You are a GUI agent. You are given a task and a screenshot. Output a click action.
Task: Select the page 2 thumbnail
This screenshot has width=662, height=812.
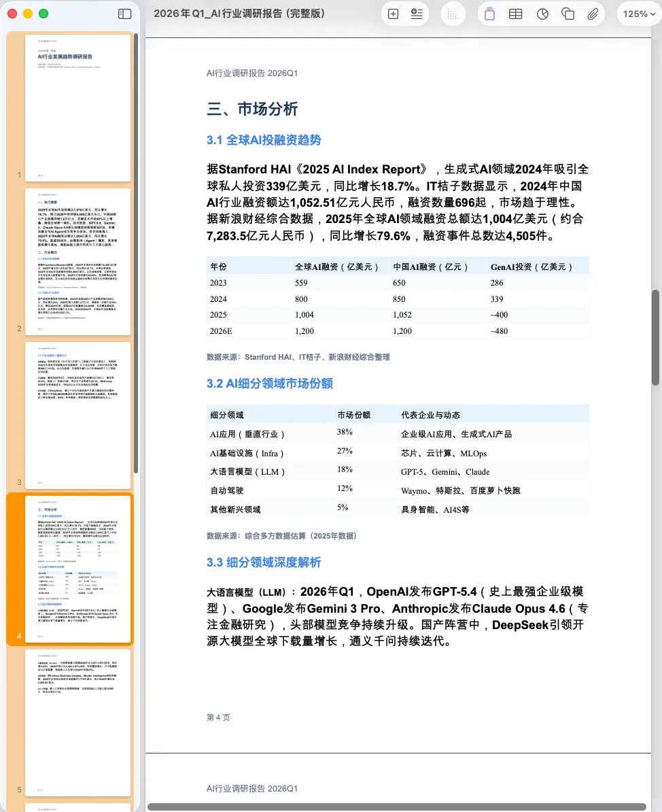pos(77,262)
